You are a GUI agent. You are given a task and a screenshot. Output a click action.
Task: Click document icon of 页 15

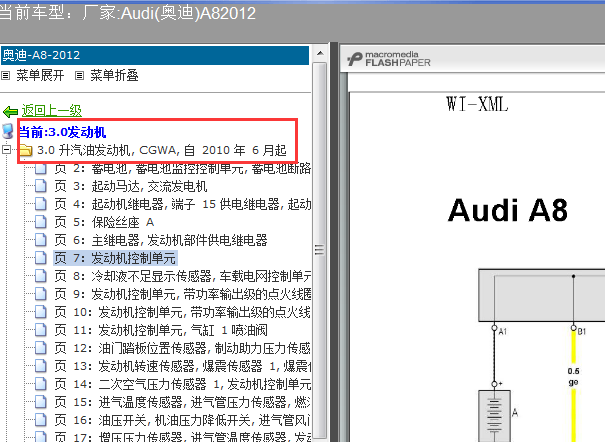click(41, 402)
